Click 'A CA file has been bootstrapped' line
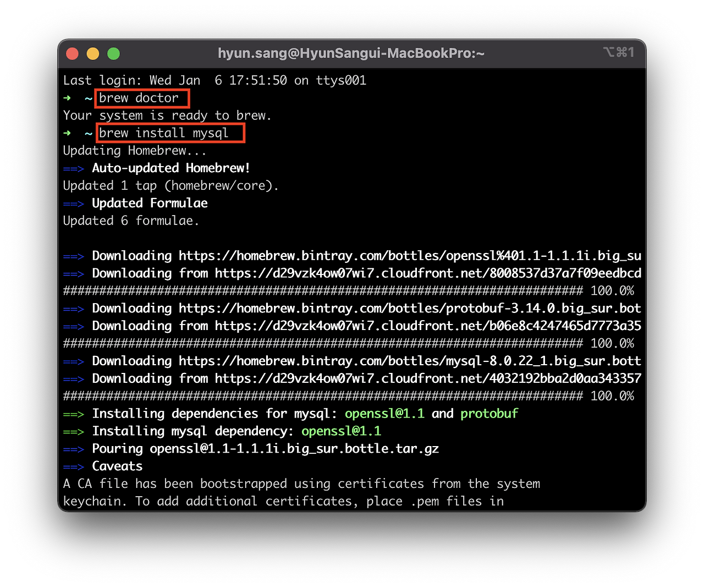The image size is (704, 588). [x=301, y=484]
